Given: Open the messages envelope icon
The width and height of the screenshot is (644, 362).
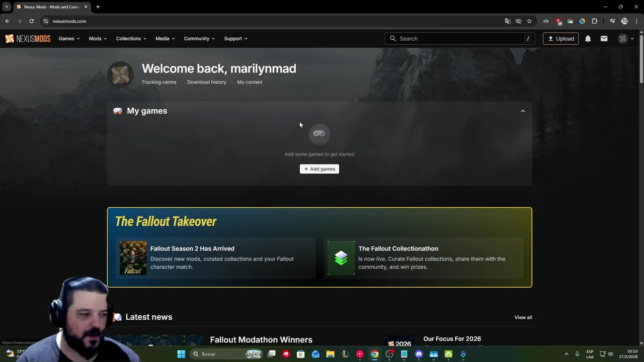Looking at the screenshot, I should (604, 39).
